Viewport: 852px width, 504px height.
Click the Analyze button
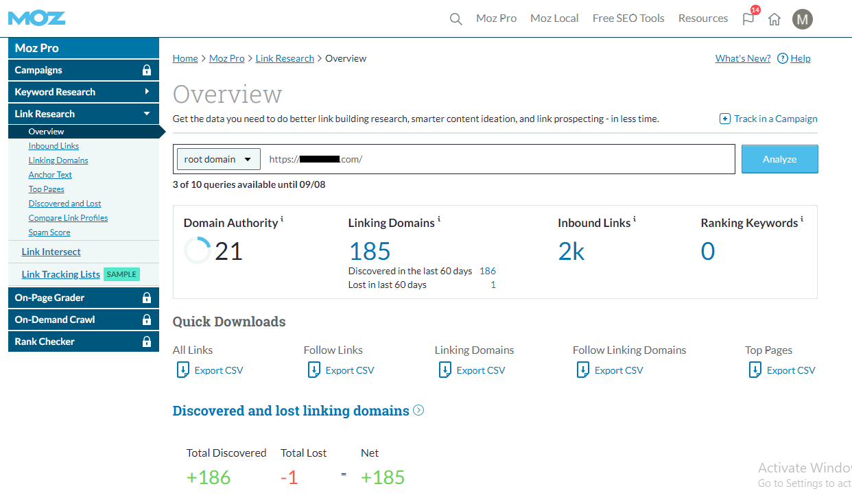(780, 159)
